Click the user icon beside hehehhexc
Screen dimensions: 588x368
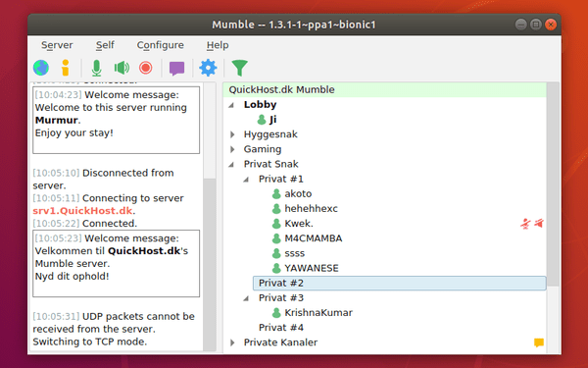coord(276,209)
